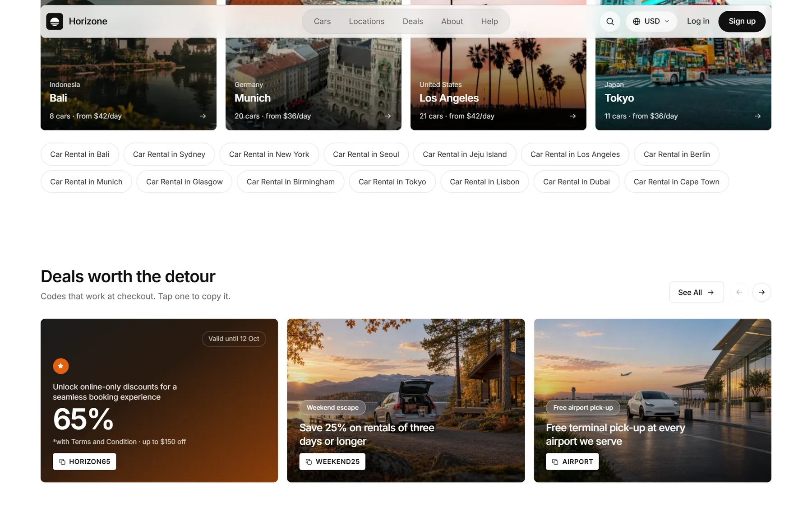Image resolution: width=812 pixels, height=508 pixels.
Task: Select Car Rental in Tokyo chip
Action: pos(392,182)
